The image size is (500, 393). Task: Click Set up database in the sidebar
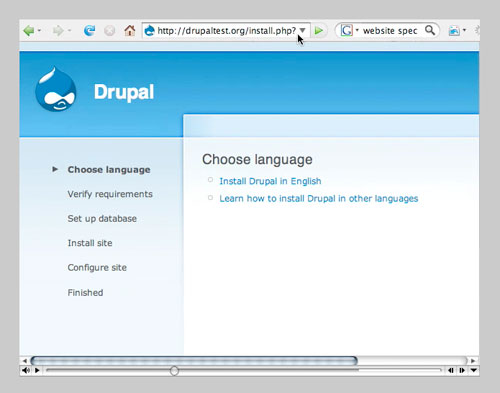(102, 219)
